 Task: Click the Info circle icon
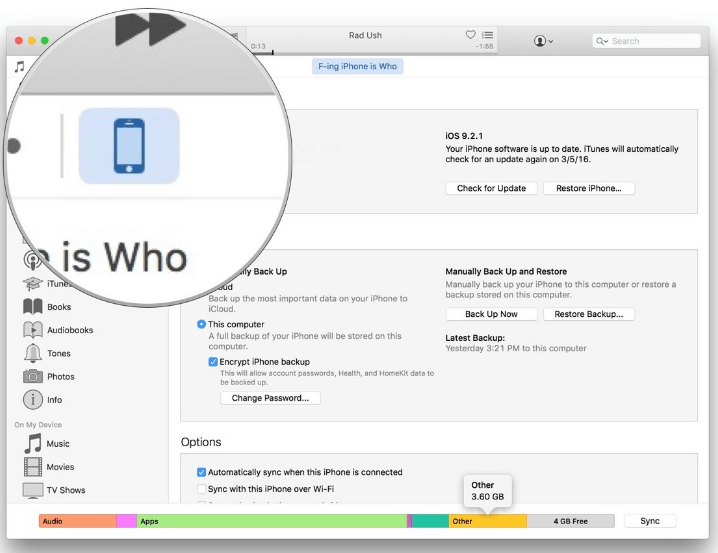33,400
